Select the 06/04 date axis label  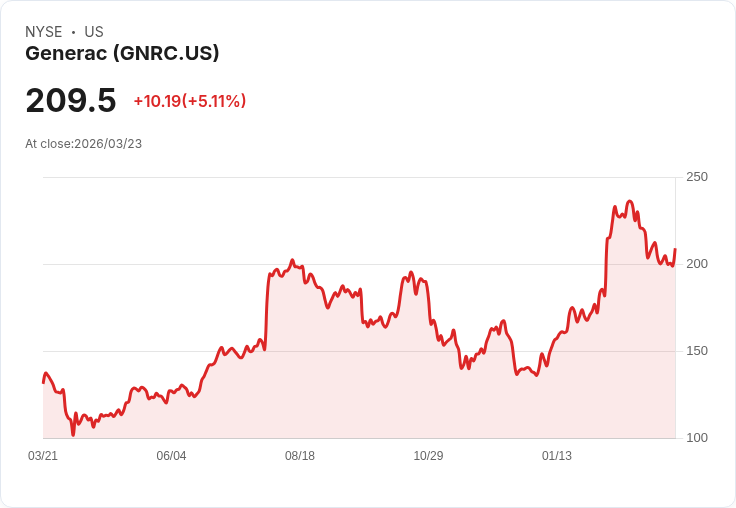171,455
